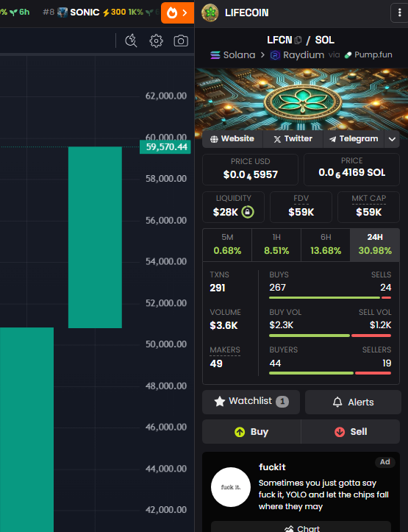Open the Telegram link button
Image resolution: width=408 pixels, height=532 pixels.
pos(354,139)
